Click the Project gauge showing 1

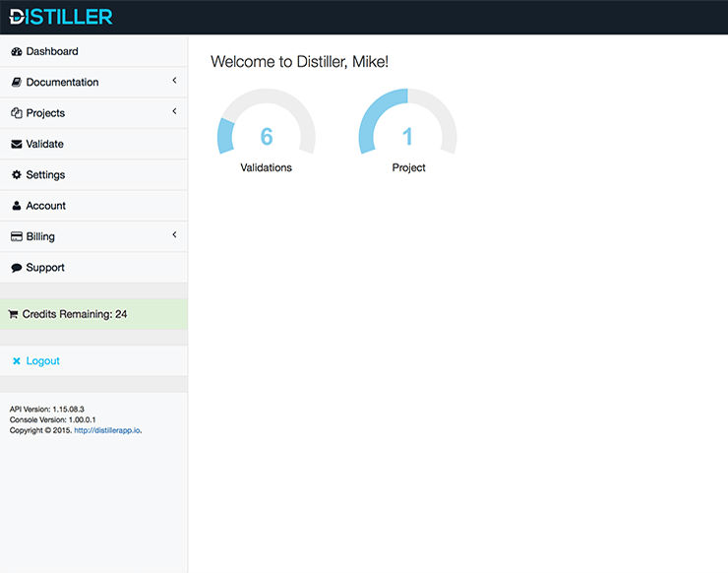pyautogui.click(x=407, y=122)
